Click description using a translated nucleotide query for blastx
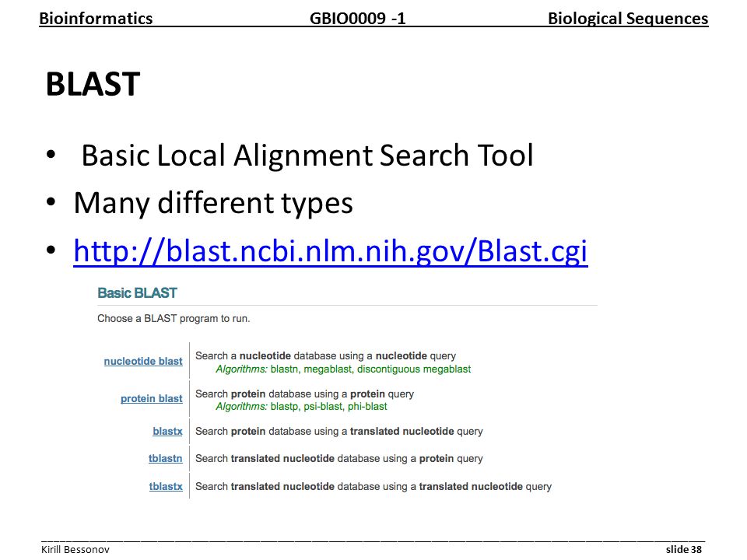747x560 pixels. [x=338, y=431]
